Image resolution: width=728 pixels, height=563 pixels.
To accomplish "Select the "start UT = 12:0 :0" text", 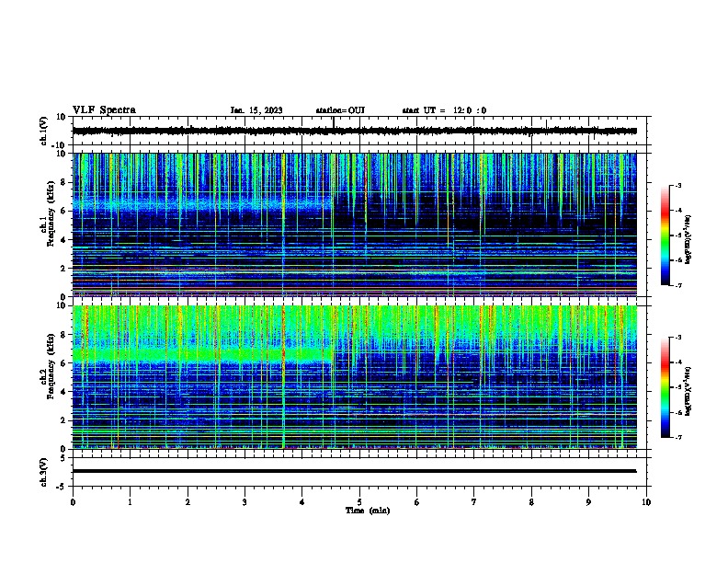I will click(x=444, y=110).
